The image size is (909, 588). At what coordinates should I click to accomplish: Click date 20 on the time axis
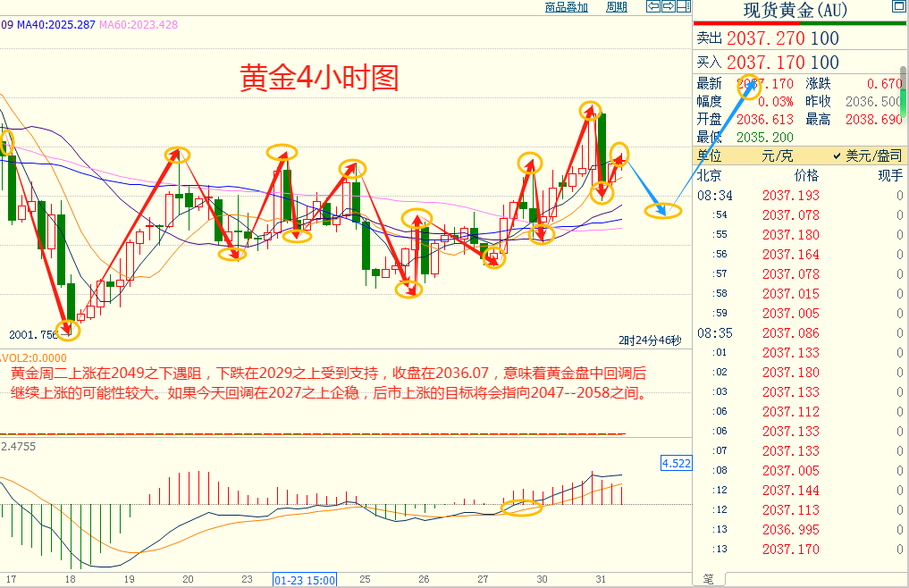tap(188, 579)
